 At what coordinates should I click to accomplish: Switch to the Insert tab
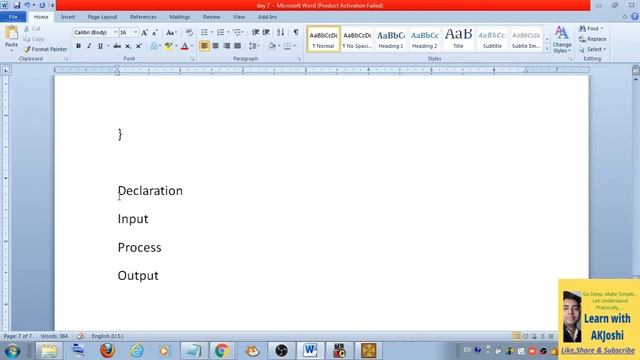[x=68, y=17]
